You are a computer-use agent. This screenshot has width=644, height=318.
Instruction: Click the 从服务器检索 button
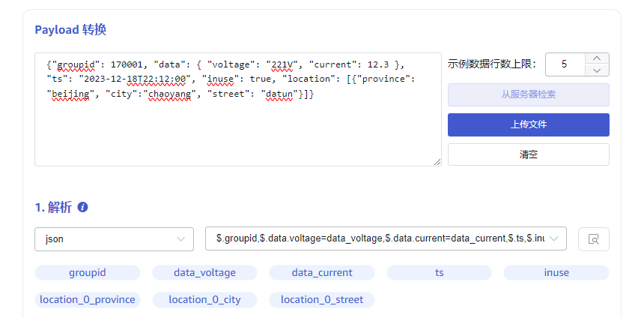point(528,94)
